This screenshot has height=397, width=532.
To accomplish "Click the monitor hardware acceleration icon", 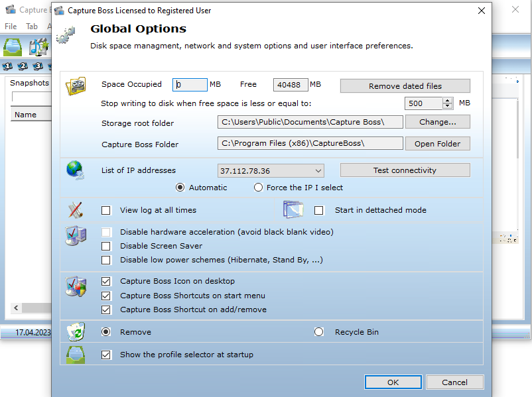I will [x=76, y=236].
